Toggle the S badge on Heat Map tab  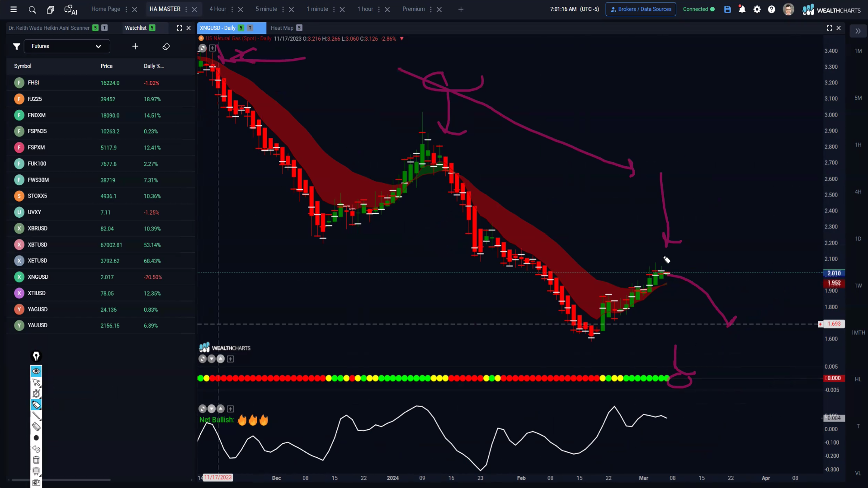299,28
